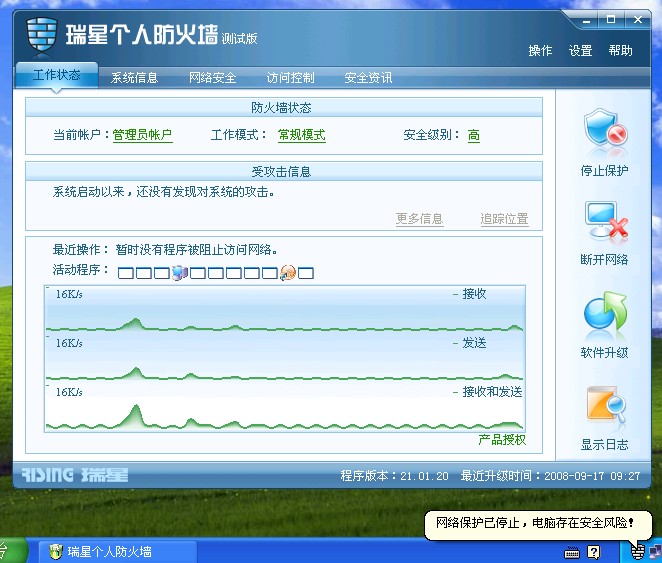Click the 接收和发送 traffic graph
This screenshot has width=662, height=563.
285,408
